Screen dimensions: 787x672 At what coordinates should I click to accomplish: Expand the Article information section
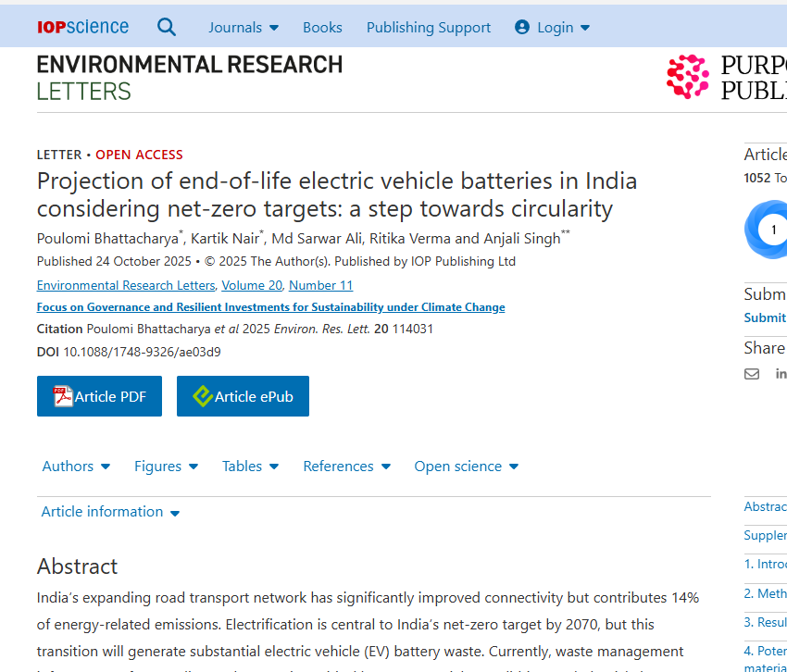(x=110, y=512)
